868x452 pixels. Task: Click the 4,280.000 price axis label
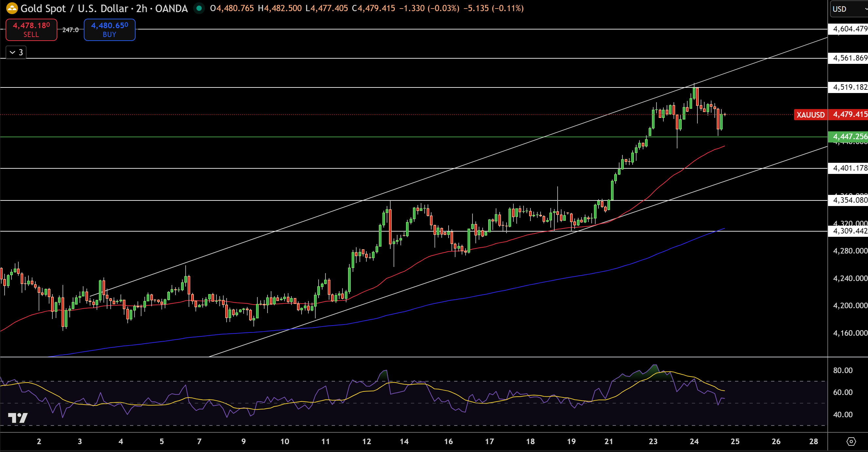(850, 251)
